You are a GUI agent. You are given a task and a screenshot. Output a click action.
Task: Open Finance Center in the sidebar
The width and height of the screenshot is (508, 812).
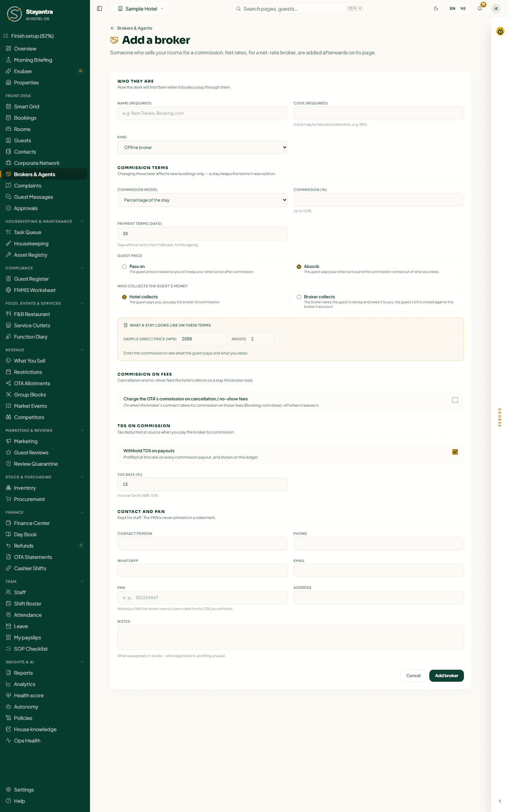[45, 523]
